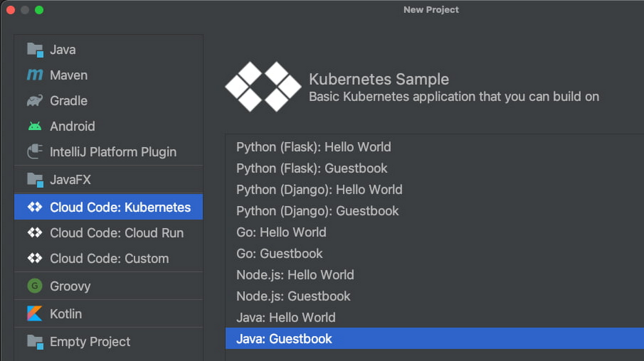Click the green zoom window button
This screenshot has height=361, width=644.
(x=39, y=10)
